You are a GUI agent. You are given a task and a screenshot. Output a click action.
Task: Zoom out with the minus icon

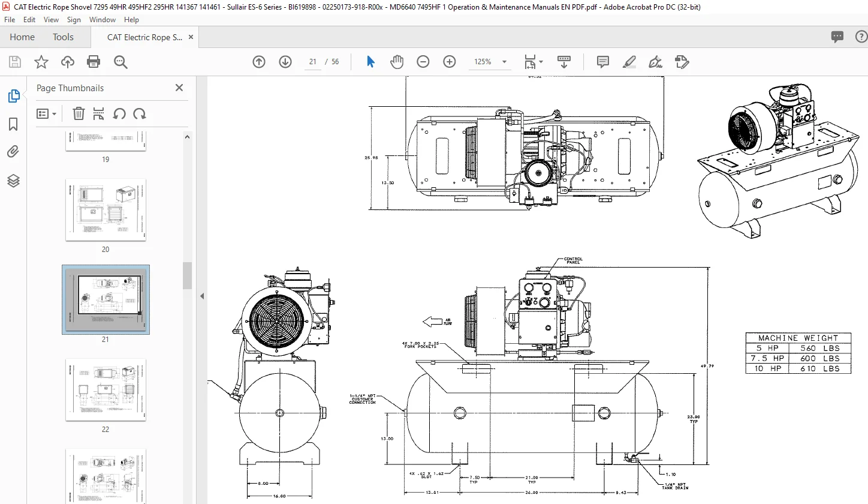click(423, 62)
